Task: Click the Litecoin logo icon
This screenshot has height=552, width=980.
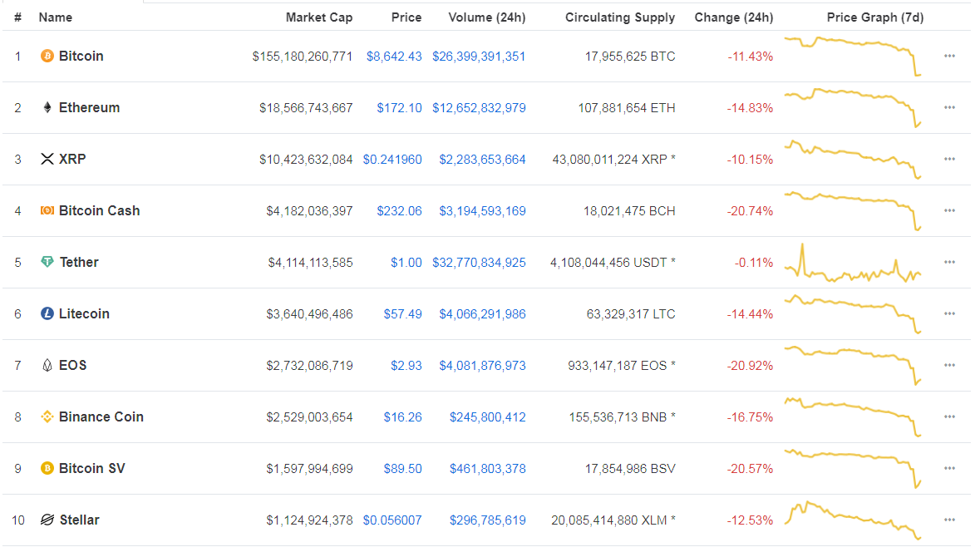Action: coord(47,313)
